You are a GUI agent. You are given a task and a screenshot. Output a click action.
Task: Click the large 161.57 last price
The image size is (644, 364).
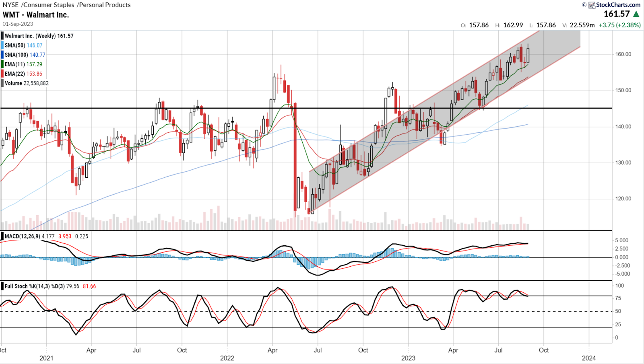tap(617, 14)
